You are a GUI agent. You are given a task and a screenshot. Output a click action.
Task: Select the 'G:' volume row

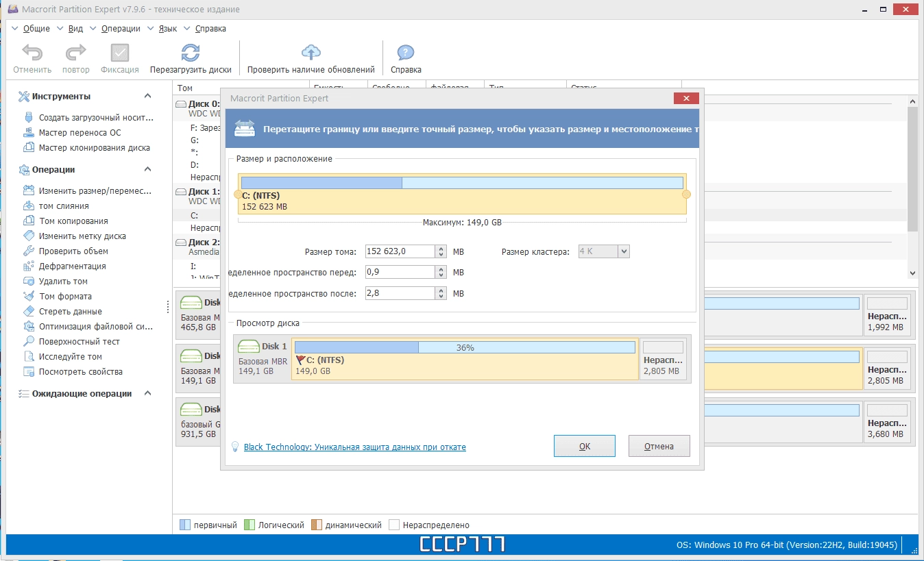click(x=195, y=140)
